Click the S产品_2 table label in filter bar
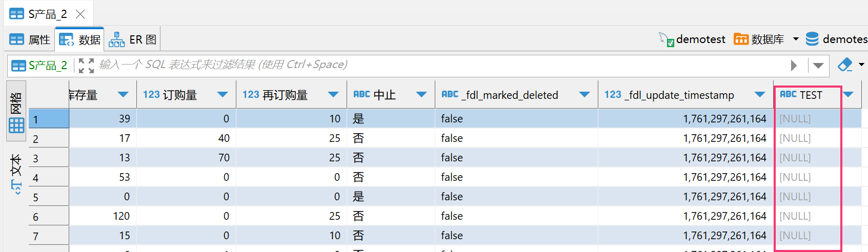Image resolution: width=868 pixels, height=252 pixels. point(39,66)
